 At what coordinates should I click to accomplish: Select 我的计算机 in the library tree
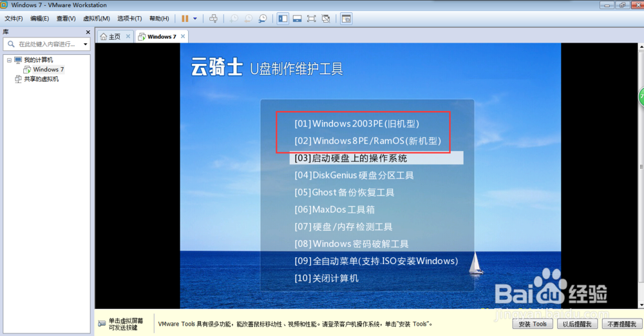(x=38, y=60)
